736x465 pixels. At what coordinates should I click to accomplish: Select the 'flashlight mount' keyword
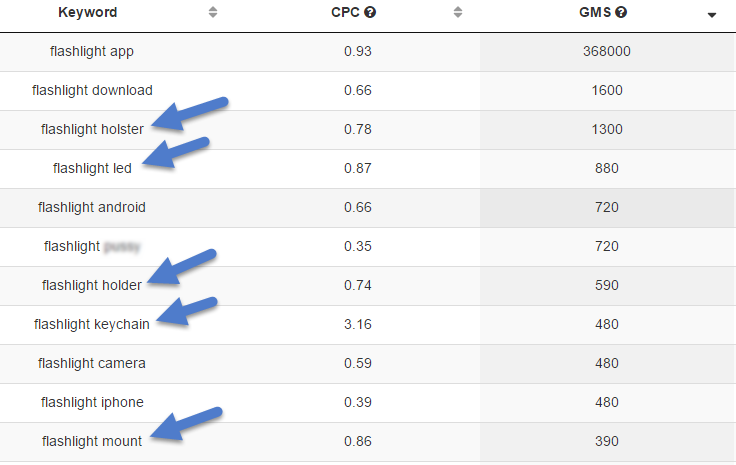92,441
